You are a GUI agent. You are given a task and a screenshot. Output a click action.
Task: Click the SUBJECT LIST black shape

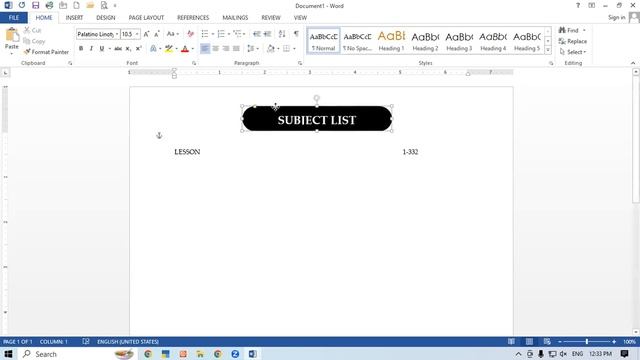[x=317, y=119]
